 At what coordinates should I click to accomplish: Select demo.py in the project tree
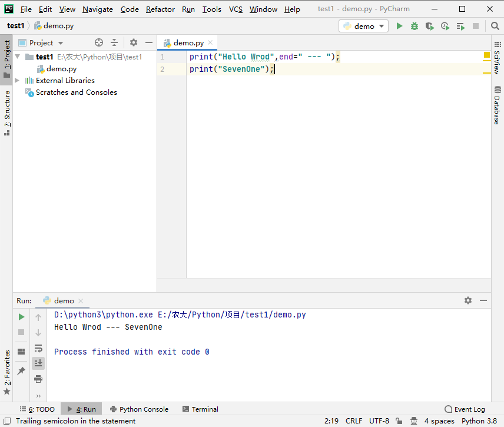click(61, 69)
